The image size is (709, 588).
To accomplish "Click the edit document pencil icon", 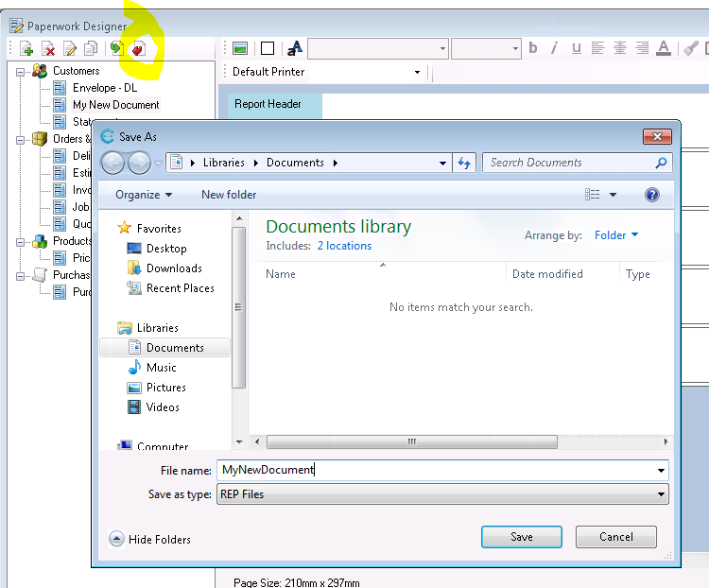I will point(70,49).
